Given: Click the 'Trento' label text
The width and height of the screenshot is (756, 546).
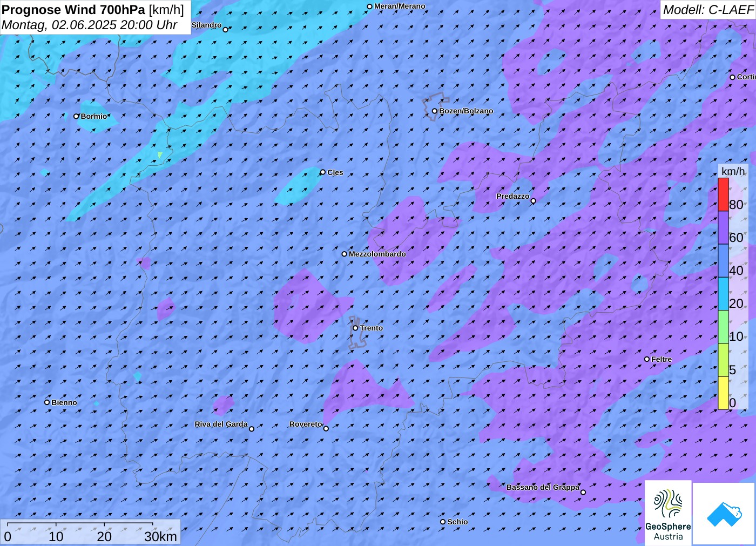Looking at the screenshot, I should click(372, 328).
